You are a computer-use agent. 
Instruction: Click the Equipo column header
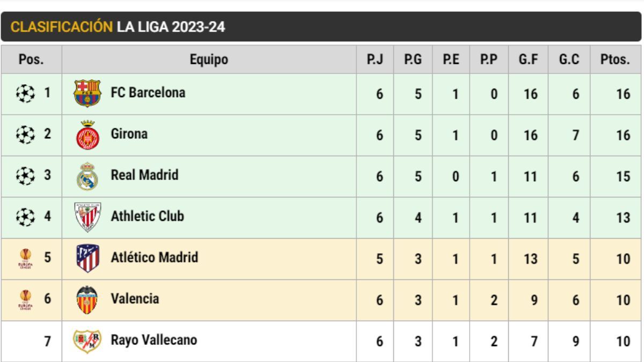[x=209, y=60]
